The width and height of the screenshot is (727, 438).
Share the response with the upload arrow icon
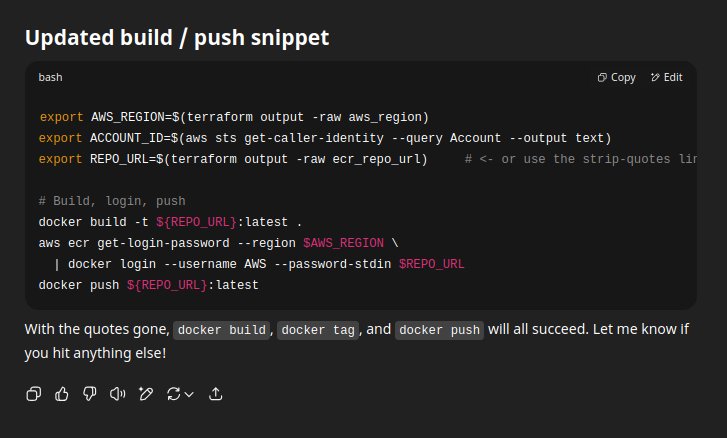click(216, 394)
